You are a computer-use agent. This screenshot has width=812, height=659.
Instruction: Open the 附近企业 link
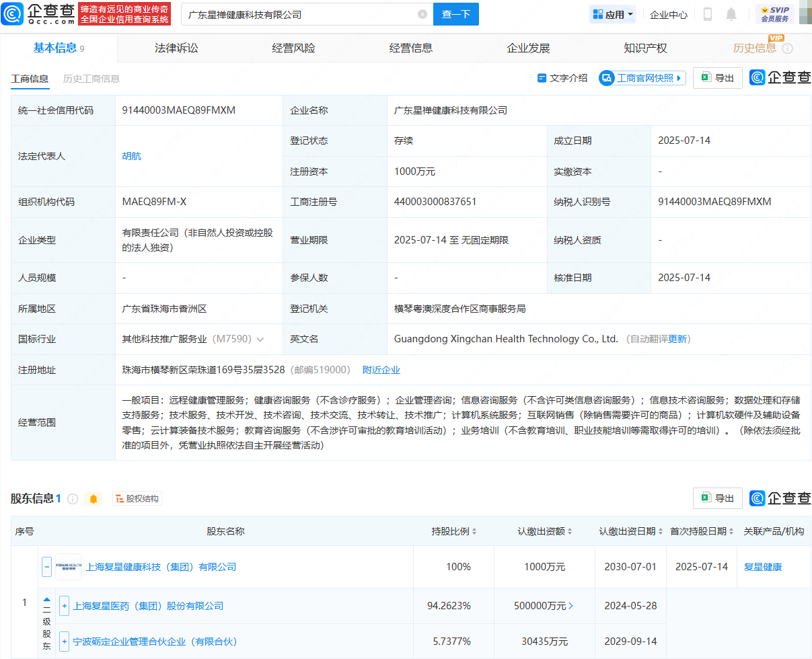click(381, 370)
